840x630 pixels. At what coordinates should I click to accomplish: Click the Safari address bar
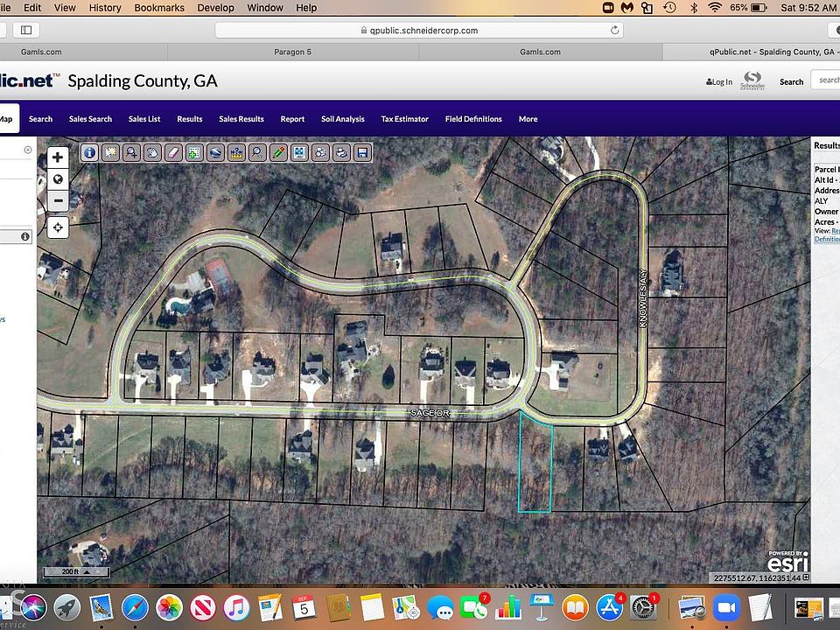pos(419,30)
